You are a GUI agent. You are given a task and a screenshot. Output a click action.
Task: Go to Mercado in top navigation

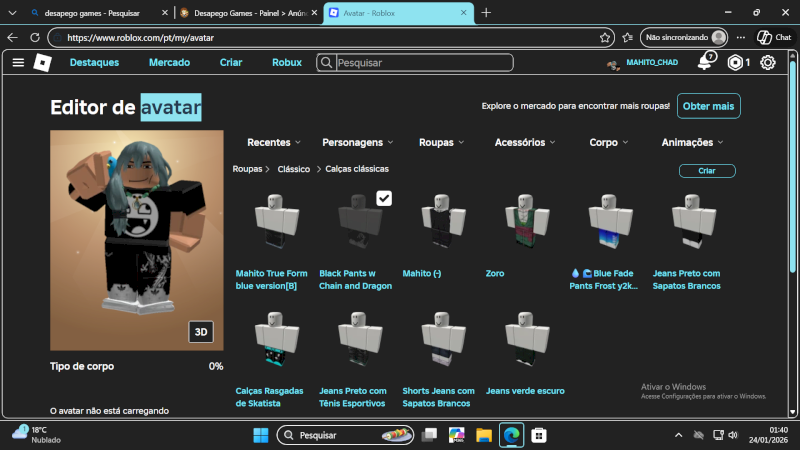click(169, 62)
